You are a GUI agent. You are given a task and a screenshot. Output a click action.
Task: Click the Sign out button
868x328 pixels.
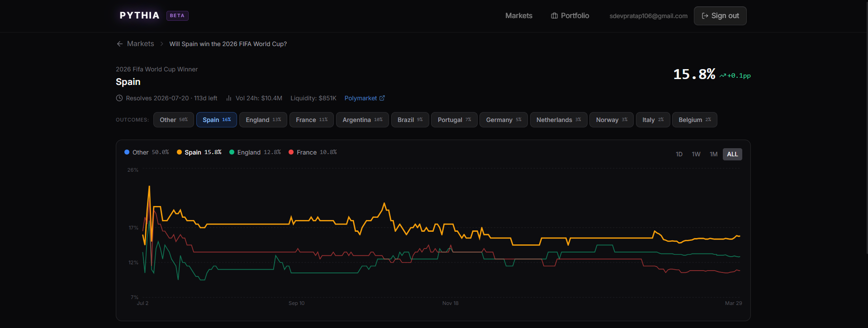(720, 16)
